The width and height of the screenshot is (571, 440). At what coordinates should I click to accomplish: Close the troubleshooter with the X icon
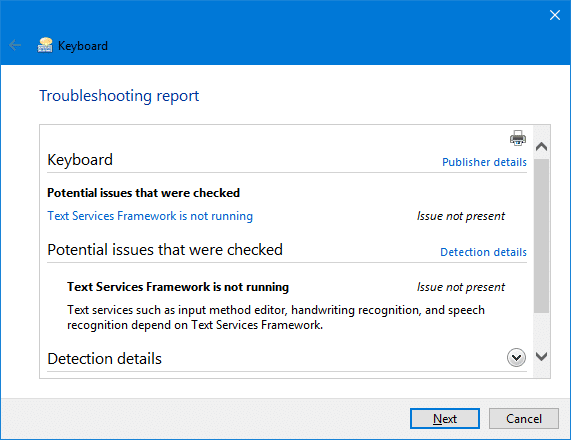click(555, 15)
